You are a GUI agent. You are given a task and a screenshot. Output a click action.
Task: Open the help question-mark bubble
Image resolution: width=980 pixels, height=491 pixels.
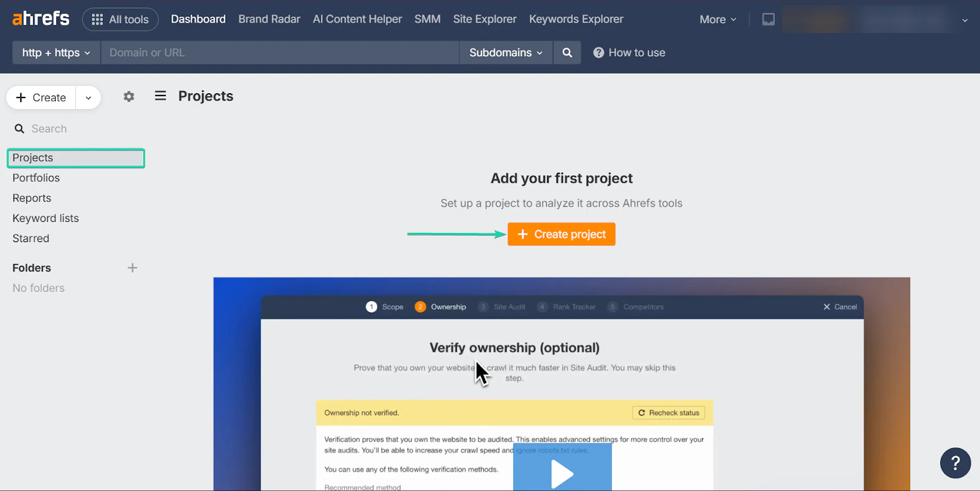tap(956, 463)
